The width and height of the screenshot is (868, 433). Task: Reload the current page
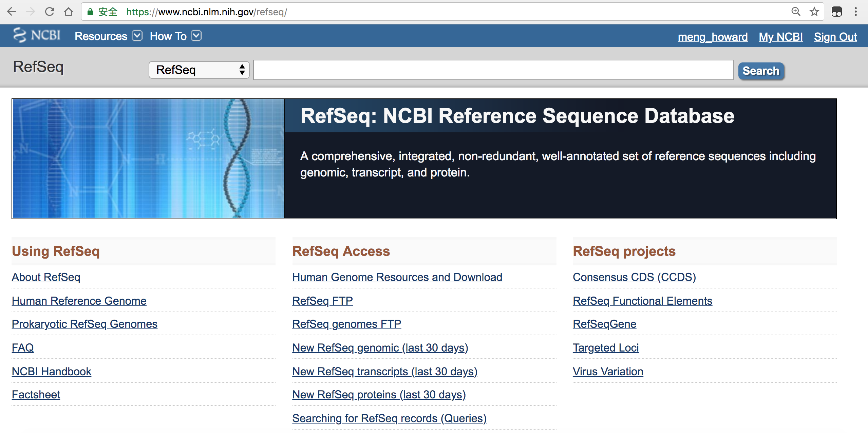[x=50, y=12]
